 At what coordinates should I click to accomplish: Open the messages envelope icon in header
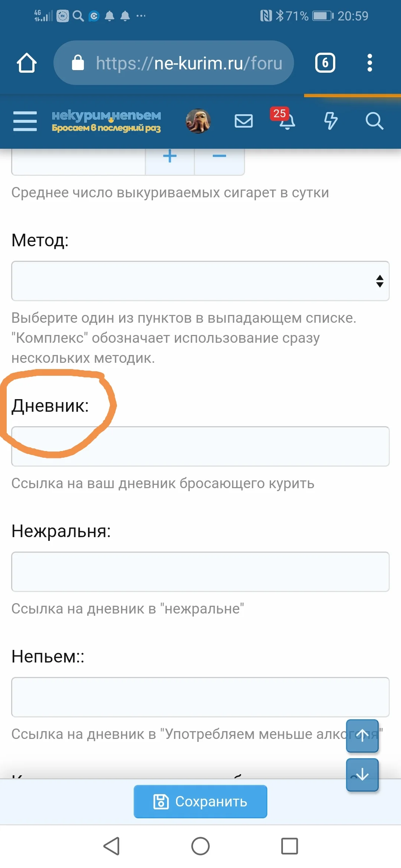click(243, 121)
